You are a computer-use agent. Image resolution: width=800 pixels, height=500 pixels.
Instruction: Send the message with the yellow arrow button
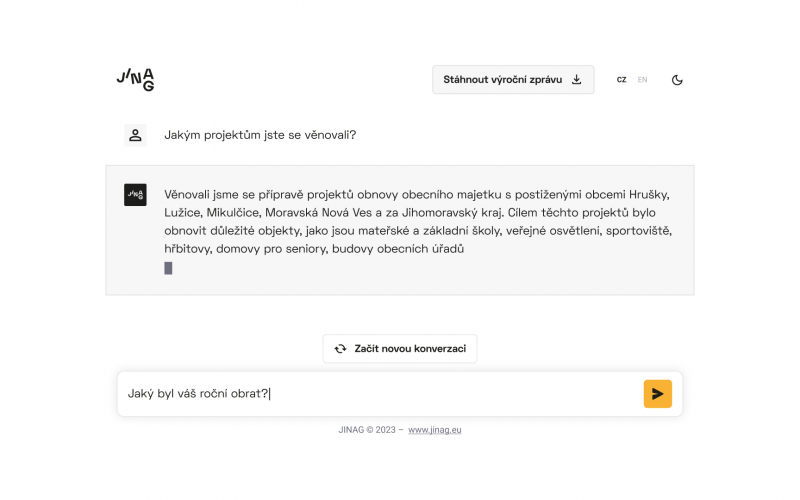[x=657, y=394]
